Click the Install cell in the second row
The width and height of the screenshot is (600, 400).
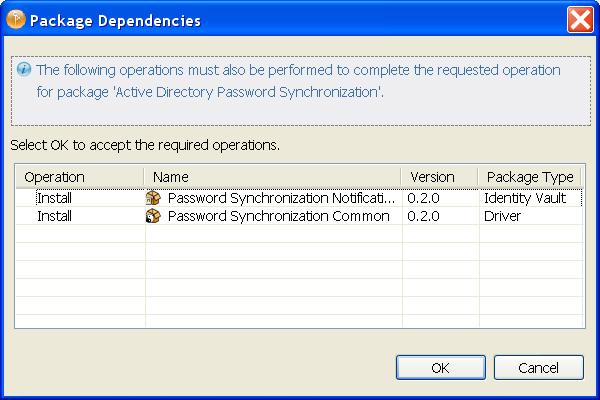pos(54,216)
